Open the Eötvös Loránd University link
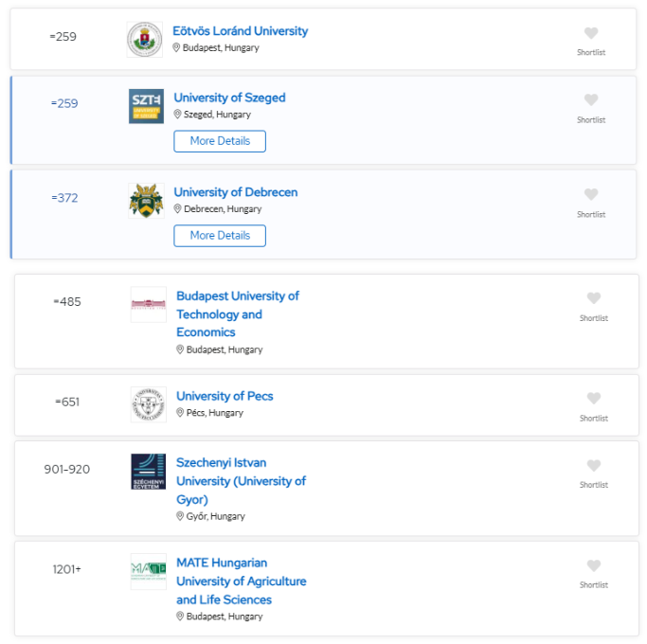The image size is (647, 644). (241, 31)
